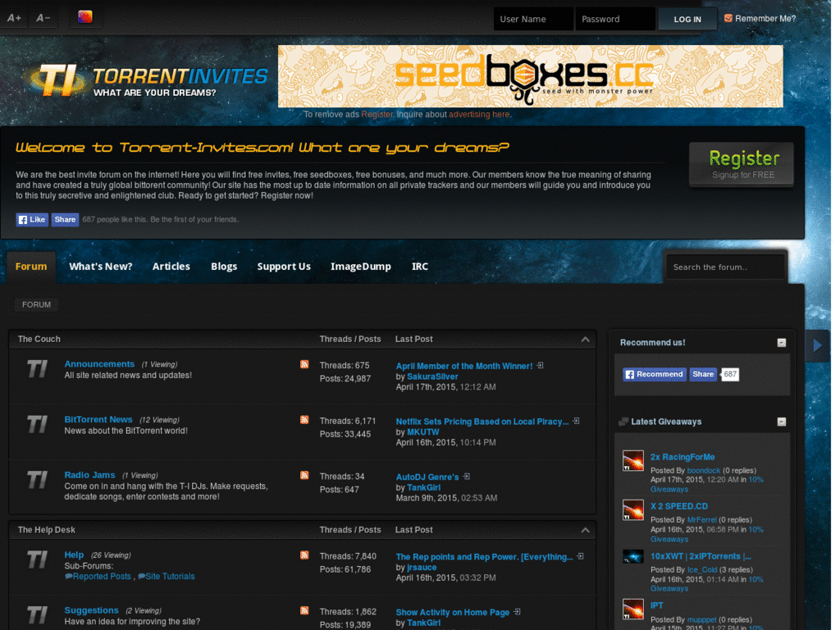The image size is (840, 630).
Task: Go to last post icon for AutoDJ Genre's
Action: click(467, 477)
